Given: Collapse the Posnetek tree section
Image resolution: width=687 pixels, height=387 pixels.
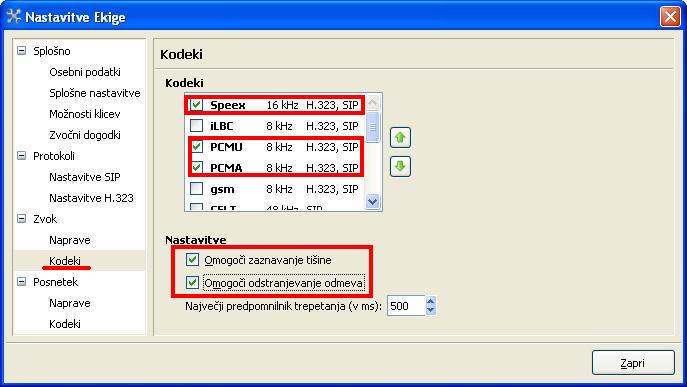Looking at the screenshot, I should tap(21, 281).
